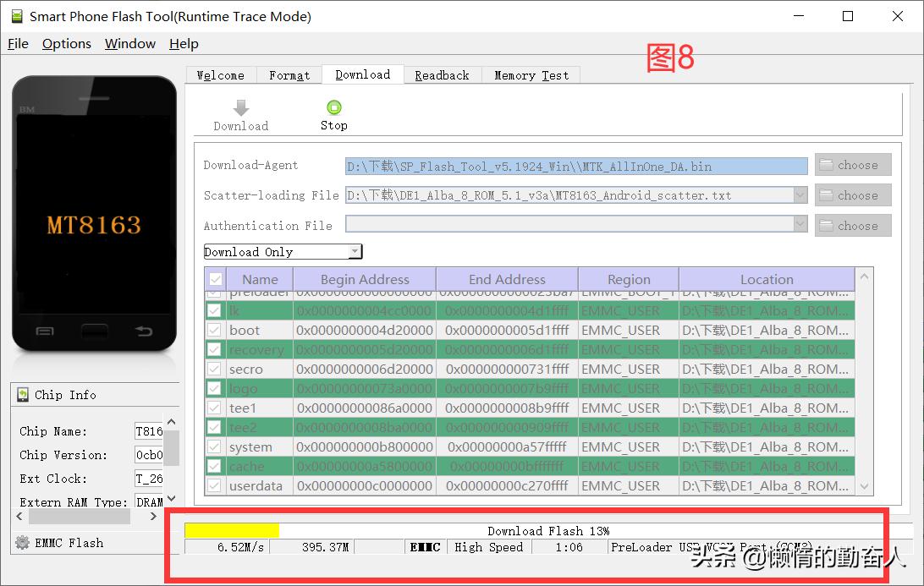Image resolution: width=924 pixels, height=586 pixels.
Task: Click the Download-Agent file path field
Action: point(576,167)
